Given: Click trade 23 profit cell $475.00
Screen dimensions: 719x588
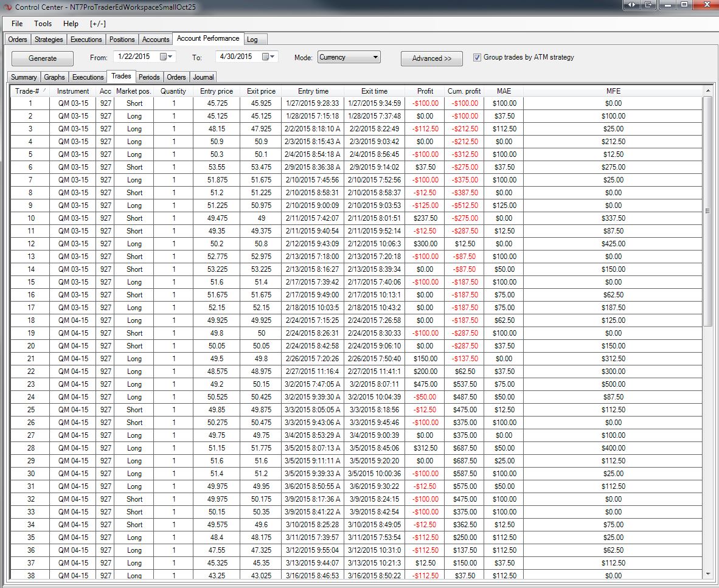Looking at the screenshot, I should tap(425, 384).
